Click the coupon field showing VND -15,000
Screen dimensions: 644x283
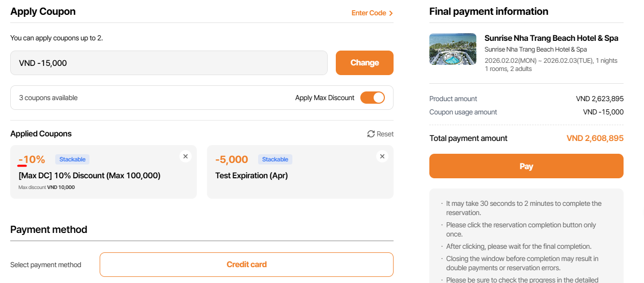[169, 63]
